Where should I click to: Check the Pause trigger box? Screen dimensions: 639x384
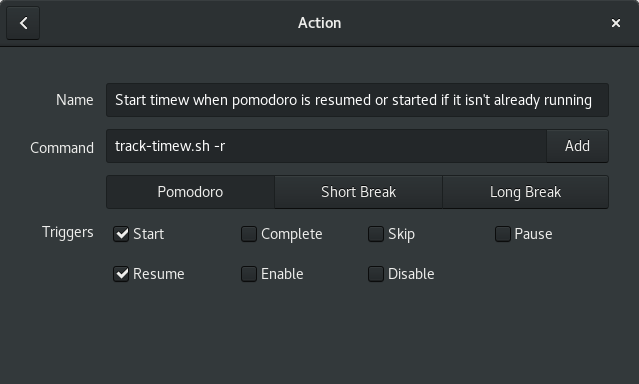[x=503, y=234]
